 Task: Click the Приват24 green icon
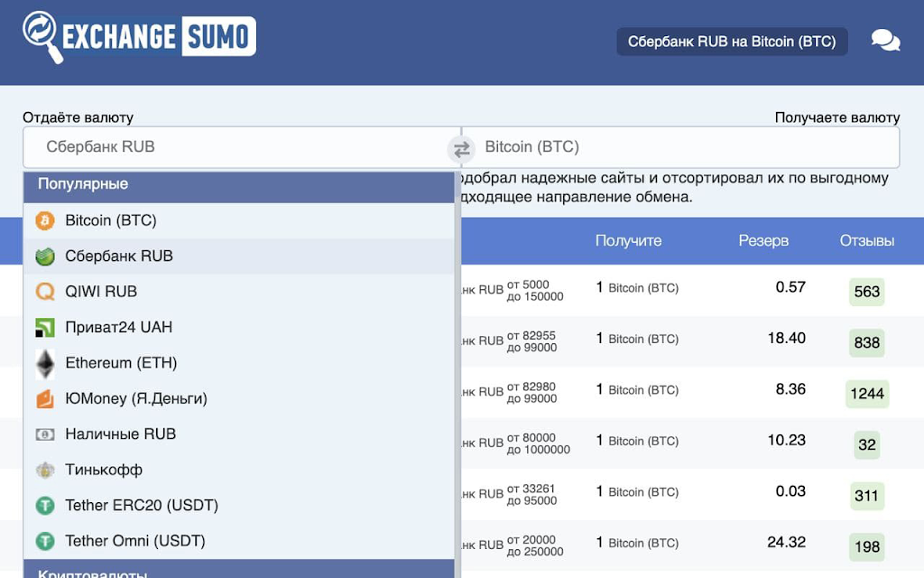[45, 327]
